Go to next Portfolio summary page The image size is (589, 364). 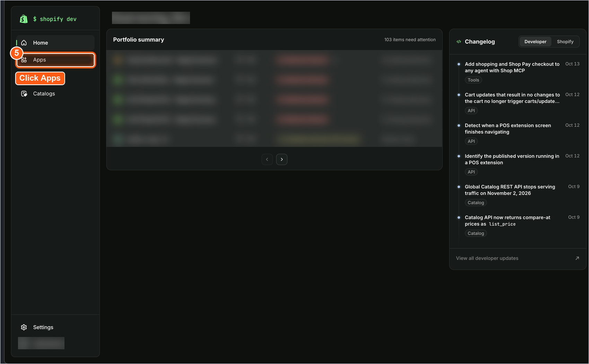click(x=282, y=160)
